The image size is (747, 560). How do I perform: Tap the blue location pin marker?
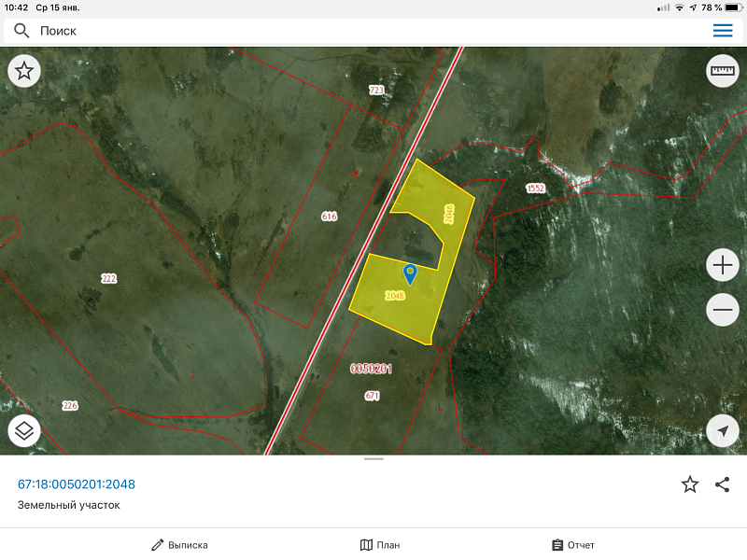click(409, 273)
